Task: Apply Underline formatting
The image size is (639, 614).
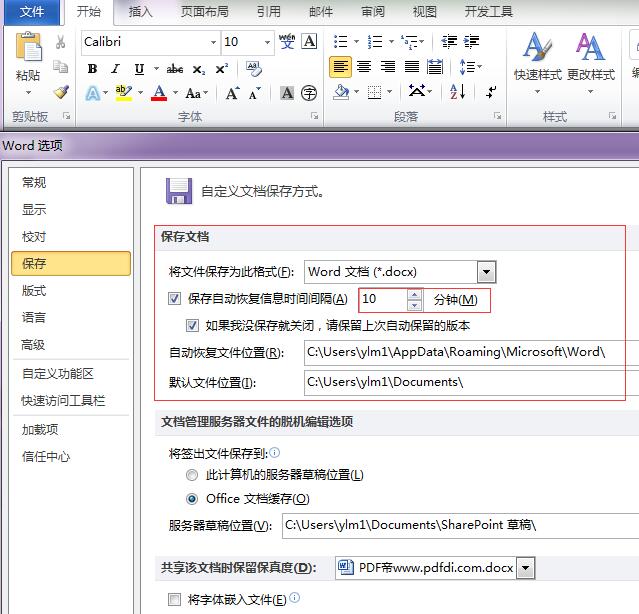Action: click(139, 69)
